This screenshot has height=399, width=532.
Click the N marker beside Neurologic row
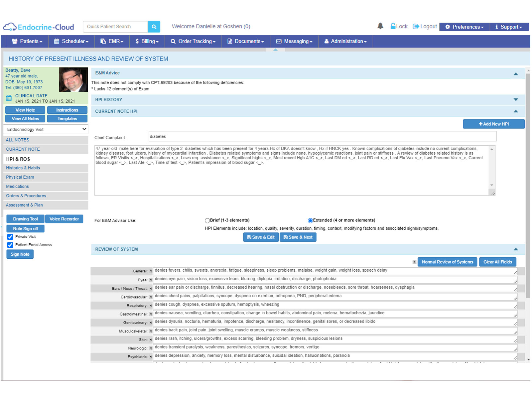150,348
